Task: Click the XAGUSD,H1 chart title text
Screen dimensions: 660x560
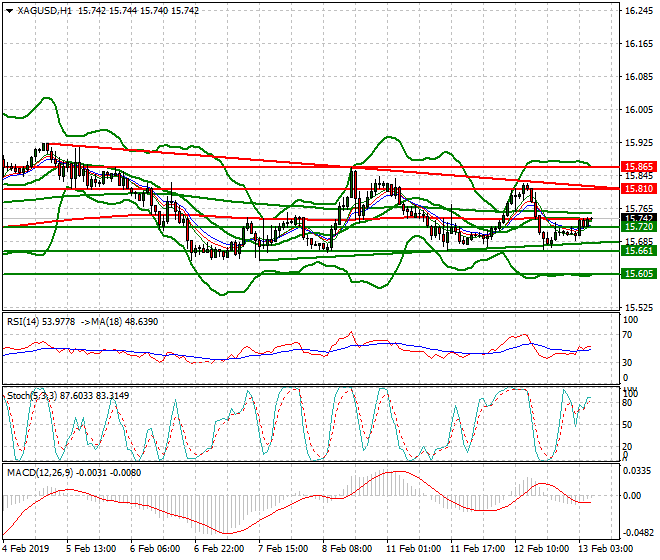Action: 45,11
